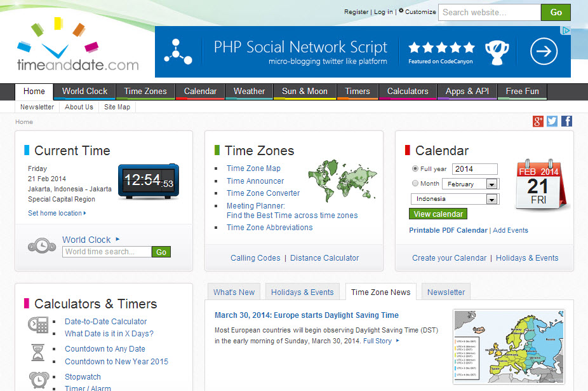Open the Sun & Moon menu
The image size is (588, 391).
pyautogui.click(x=305, y=92)
